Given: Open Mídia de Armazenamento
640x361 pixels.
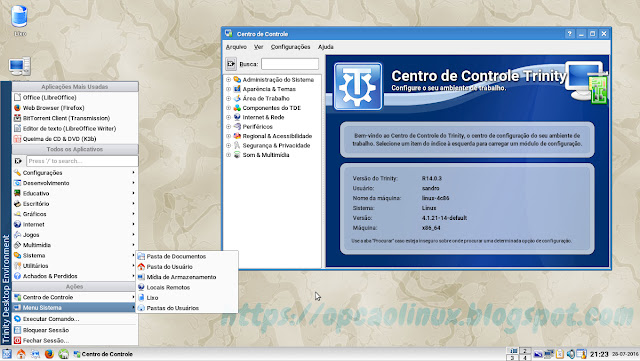Looking at the screenshot, I should click(x=187, y=277).
